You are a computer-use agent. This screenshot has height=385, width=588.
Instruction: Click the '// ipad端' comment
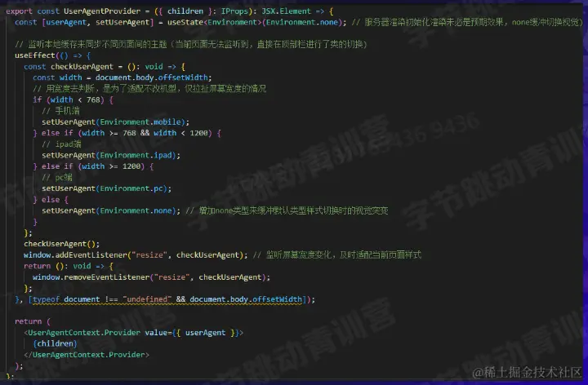point(61,144)
